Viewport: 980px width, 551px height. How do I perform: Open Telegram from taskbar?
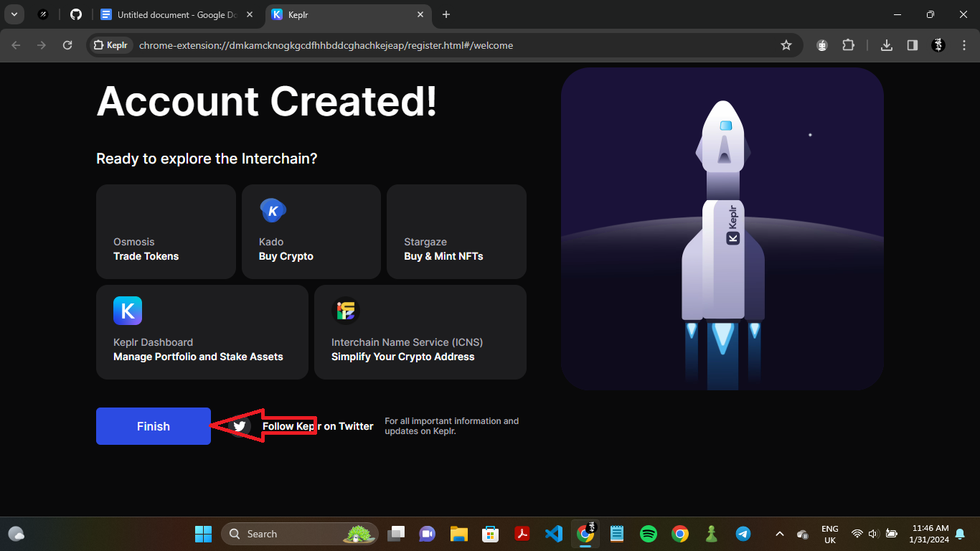743,534
